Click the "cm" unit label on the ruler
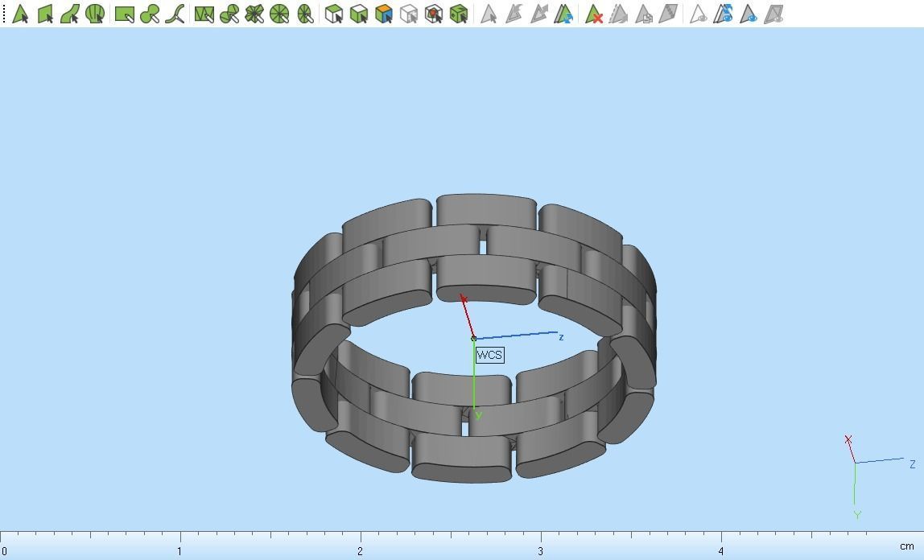This screenshot has height=560, width=924. (x=906, y=546)
